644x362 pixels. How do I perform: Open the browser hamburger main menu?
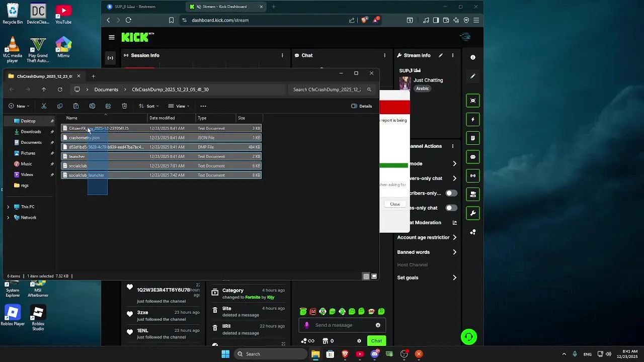pyautogui.click(x=476, y=20)
